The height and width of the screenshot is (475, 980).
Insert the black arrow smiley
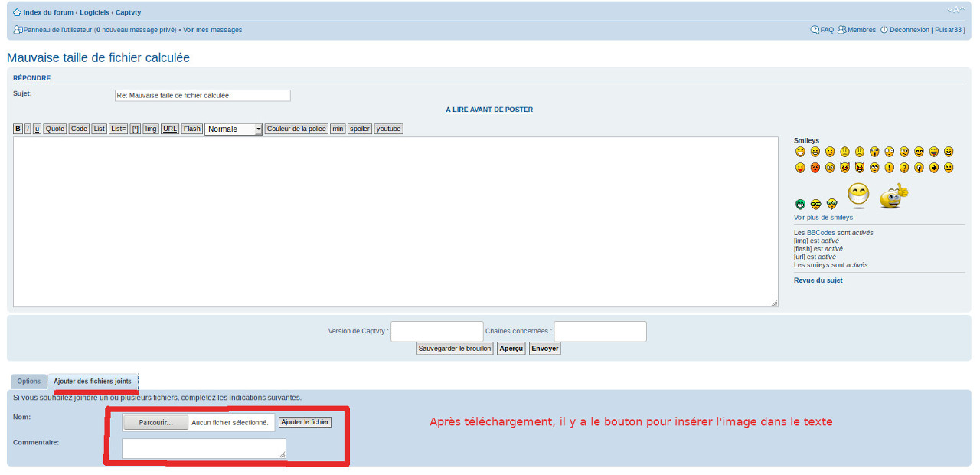934,168
